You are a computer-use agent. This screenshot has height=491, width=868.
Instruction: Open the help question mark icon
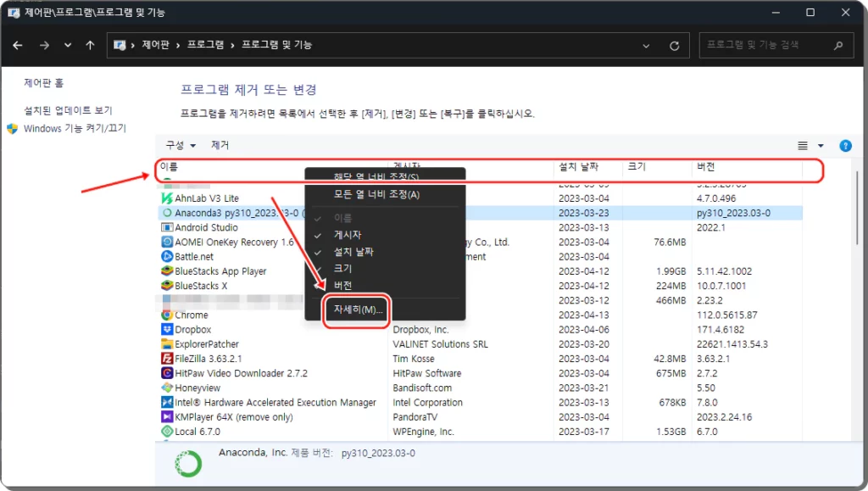click(x=845, y=146)
